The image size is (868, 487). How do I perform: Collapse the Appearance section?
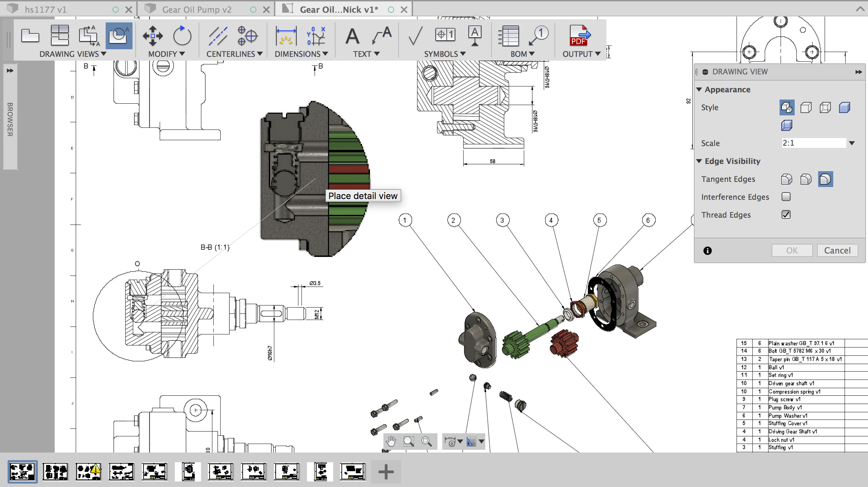(699, 90)
